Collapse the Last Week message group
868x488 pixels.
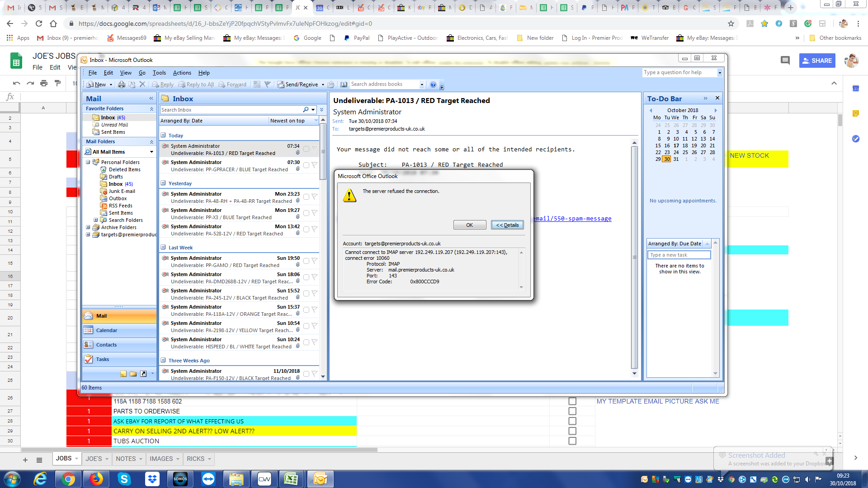click(x=163, y=247)
